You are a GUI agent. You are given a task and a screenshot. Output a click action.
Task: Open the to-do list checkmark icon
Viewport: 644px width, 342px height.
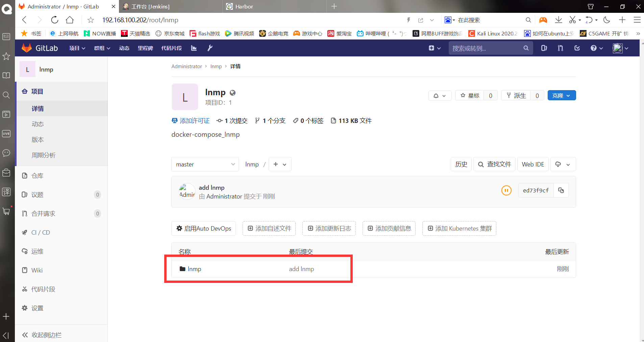[577, 48]
